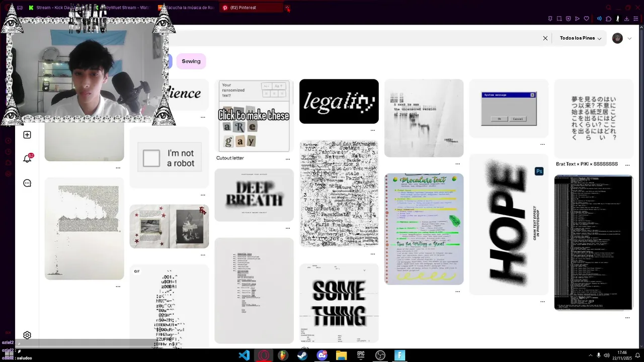Open the browser easy setup sliders icon
This screenshot has width=644, height=362.
pos(635,19)
